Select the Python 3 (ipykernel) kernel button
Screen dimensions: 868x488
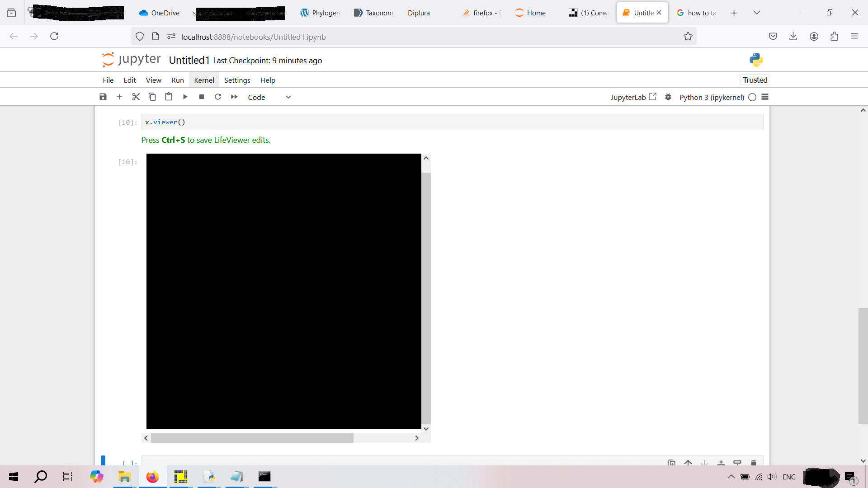[712, 97]
